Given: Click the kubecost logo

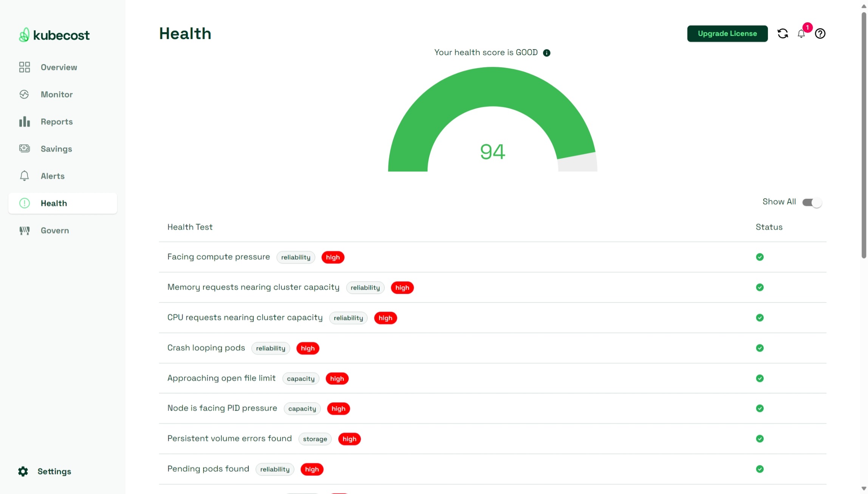Looking at the screenshot, I should coord(53,34).
